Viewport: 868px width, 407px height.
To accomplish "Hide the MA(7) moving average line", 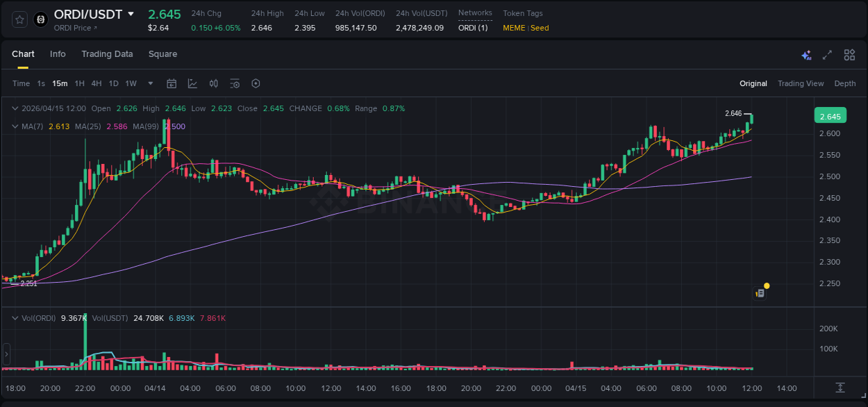I will pos(34,126).
